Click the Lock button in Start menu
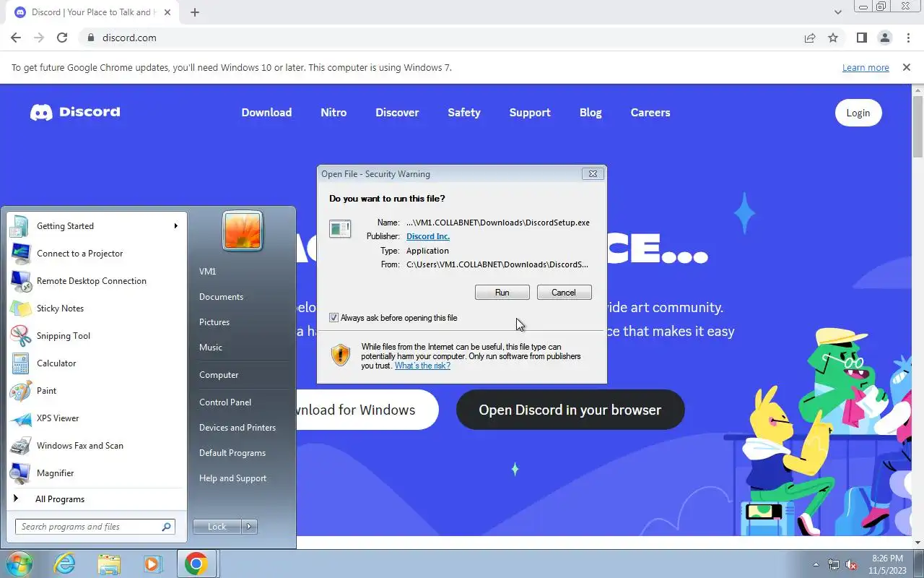924x578 pixels. point(217,527)
